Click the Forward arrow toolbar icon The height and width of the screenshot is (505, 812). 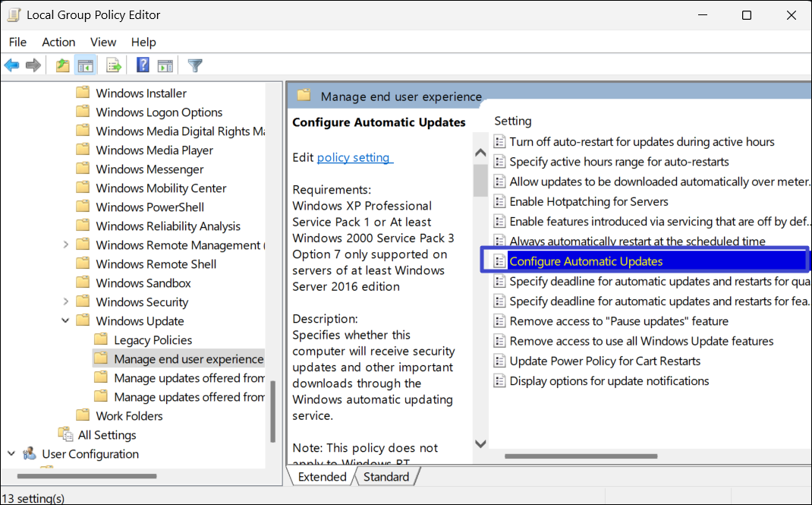click(33, 66)
